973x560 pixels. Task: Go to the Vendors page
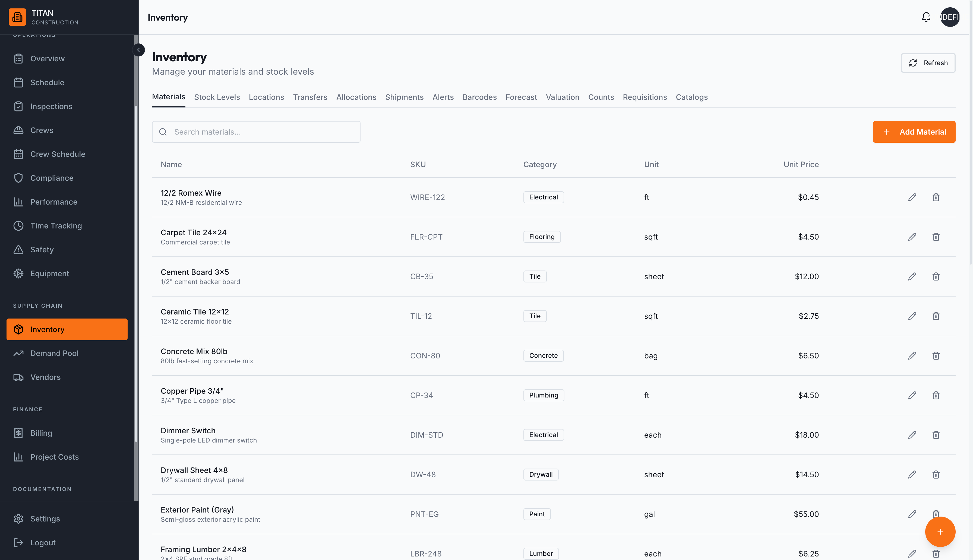click(x=67, y=377)
